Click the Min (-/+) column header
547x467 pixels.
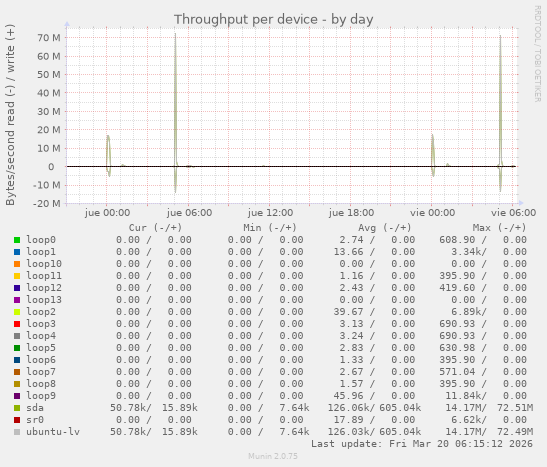click(270, 228)
